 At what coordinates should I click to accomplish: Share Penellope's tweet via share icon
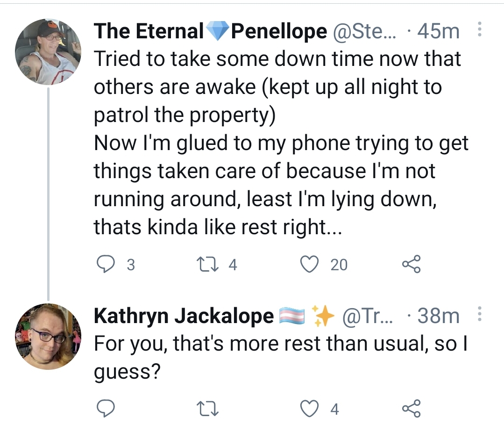click(411, 264)
